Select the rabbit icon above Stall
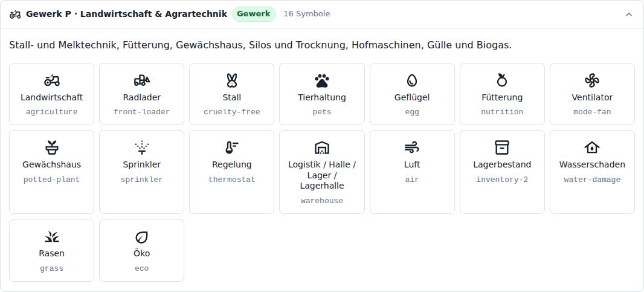Viewport: 644px width, 292px height. tap(231, 80)
